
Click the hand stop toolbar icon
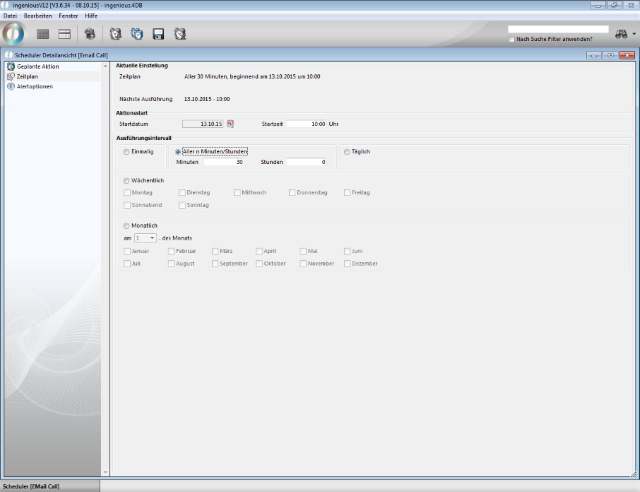click(x=89, y=34)
